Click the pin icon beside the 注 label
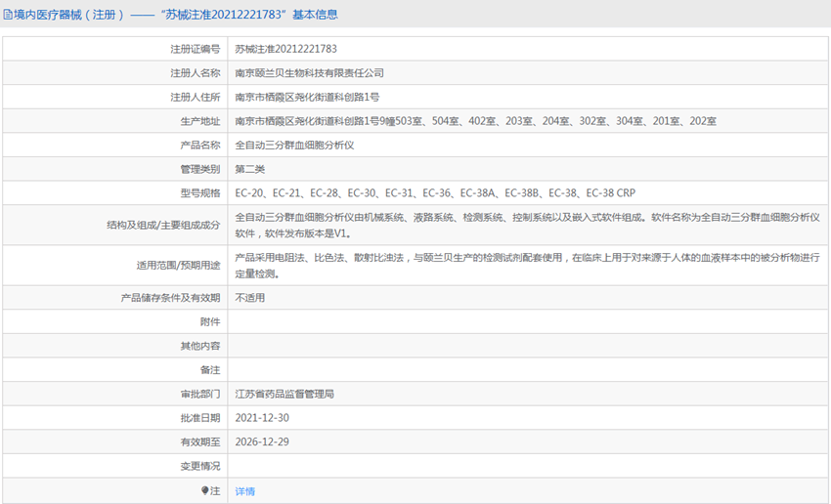Image resolution: width=831 pixels, height=504 pixels. (204, 490)
